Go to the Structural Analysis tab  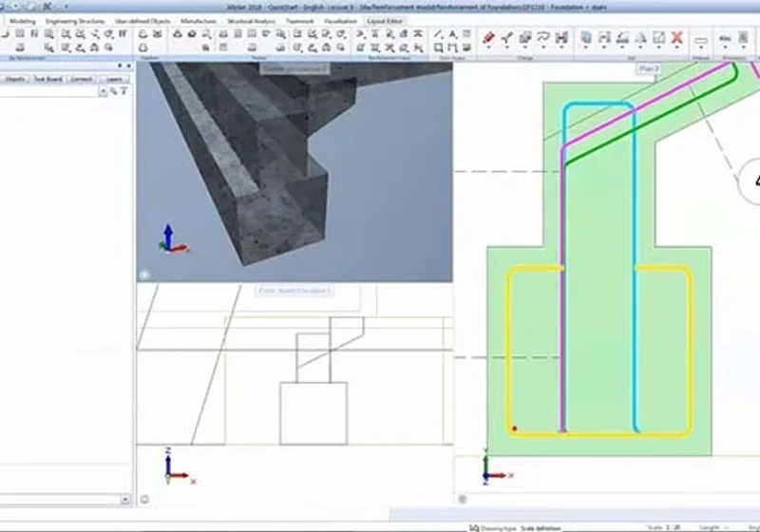pos(251,21)
